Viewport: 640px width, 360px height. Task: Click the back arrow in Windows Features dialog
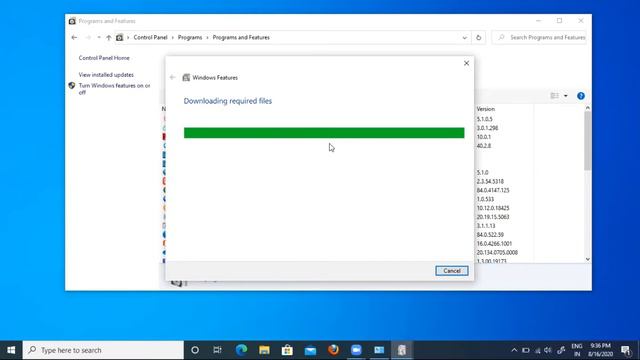pos(172,77)
